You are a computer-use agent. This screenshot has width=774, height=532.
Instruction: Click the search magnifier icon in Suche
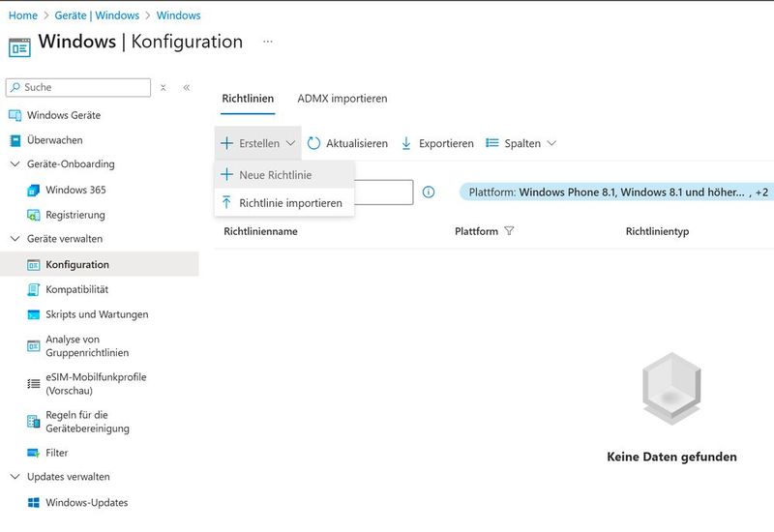click(x=15, y=87)
